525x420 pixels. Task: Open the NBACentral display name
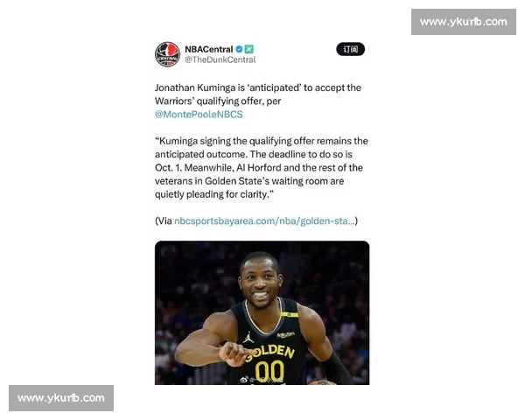tap(208, 49)
